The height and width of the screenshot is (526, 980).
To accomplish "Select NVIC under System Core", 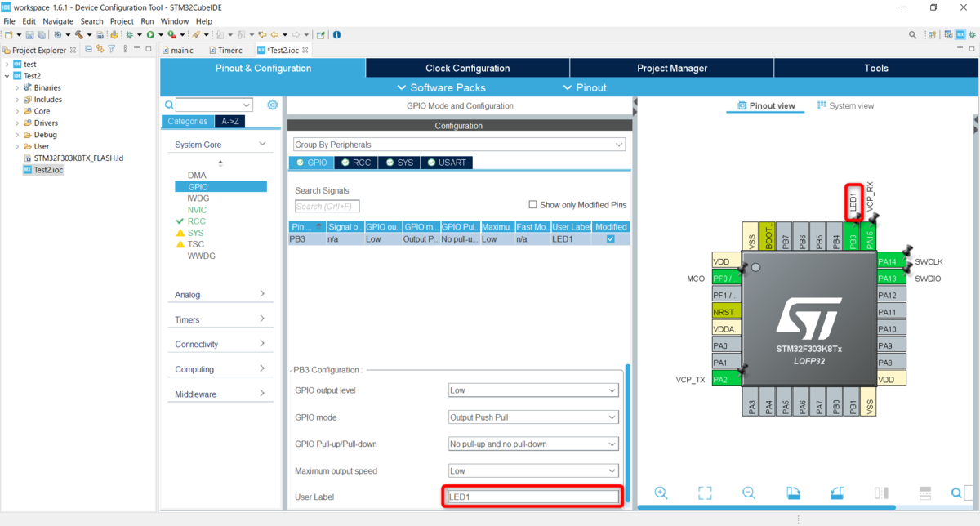I will (197, 210).
